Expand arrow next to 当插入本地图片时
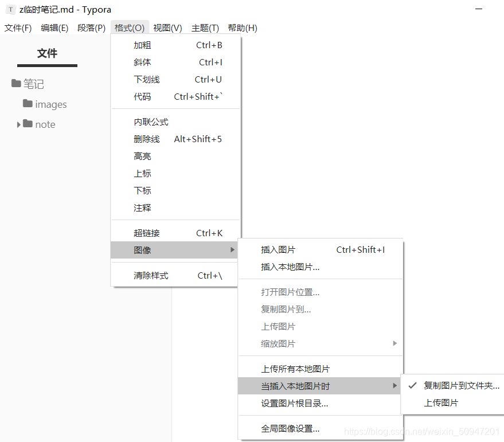The width and height of the screenshot is (504, 442). point(394,385)
